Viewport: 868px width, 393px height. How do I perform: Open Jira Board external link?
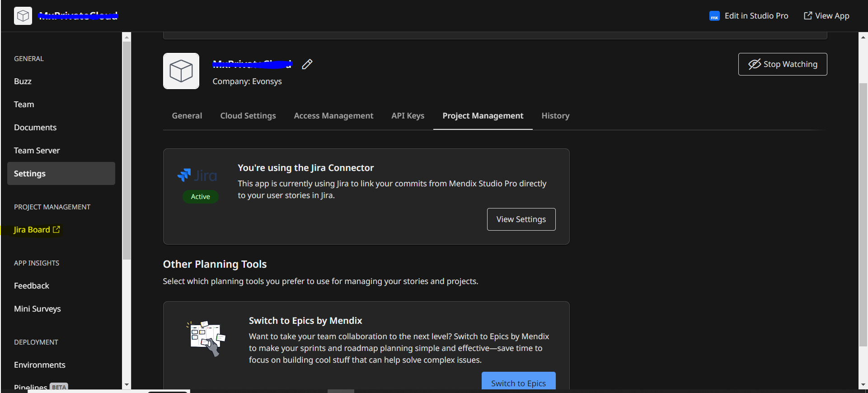pos(37,230)
